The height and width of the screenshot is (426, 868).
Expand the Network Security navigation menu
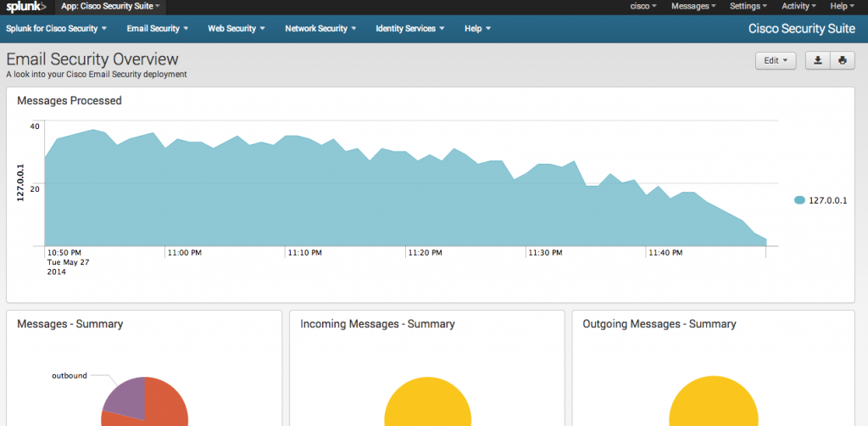click(x=320, y=29)
